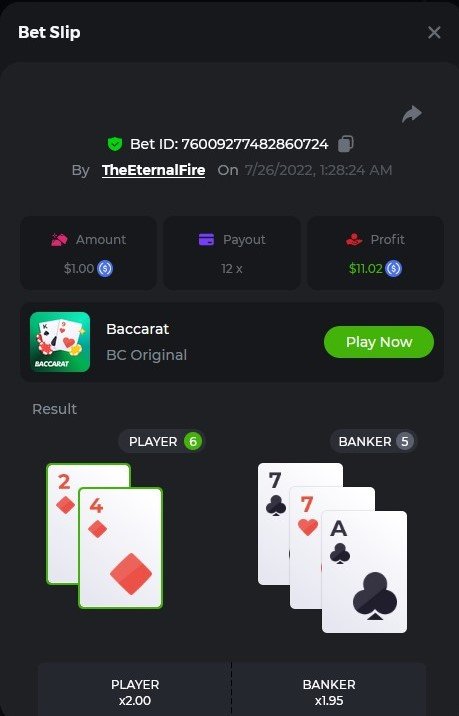Click the Baccarat game thumbnail
The width and height of the screenshot is (459, 716).
point(60,342)
